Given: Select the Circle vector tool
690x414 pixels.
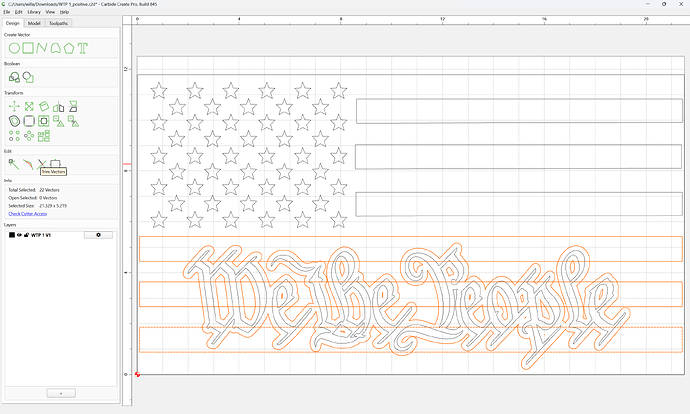Looking at the screenshot, I should [x=14, y=48].
